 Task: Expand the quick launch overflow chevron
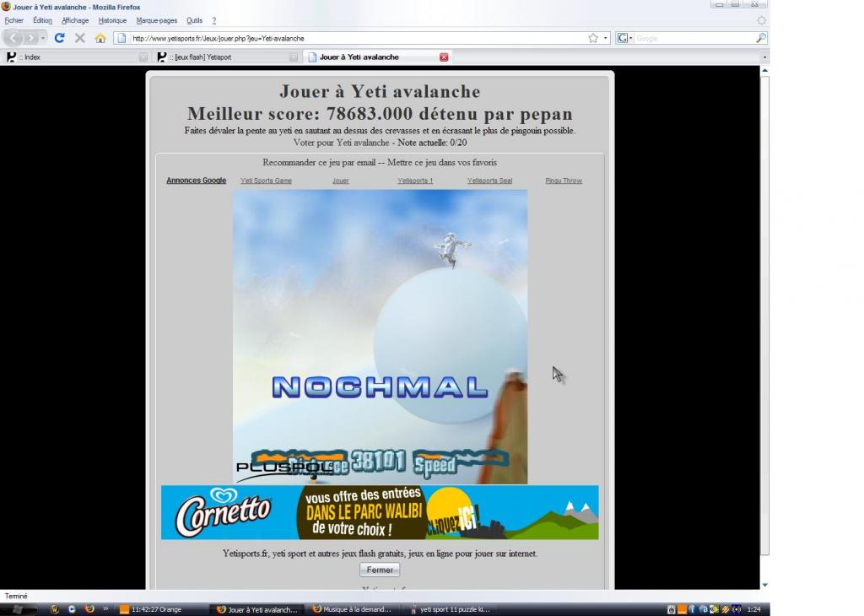pos(105,609)
